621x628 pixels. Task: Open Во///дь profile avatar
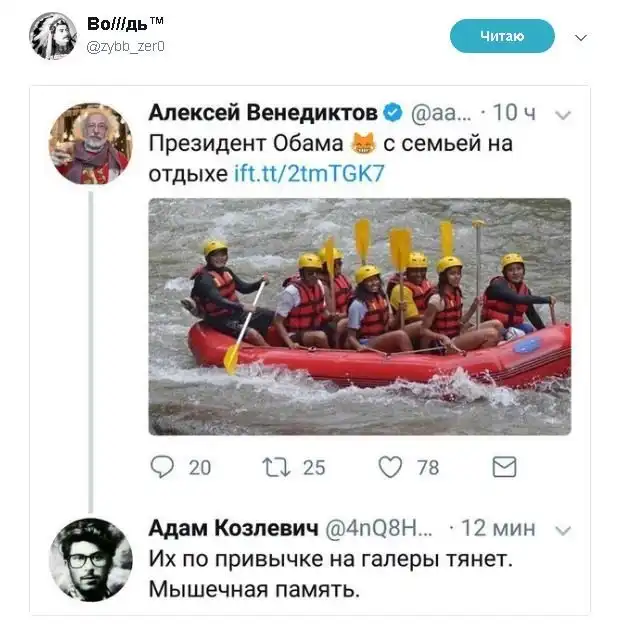click(x=53, y=36)
